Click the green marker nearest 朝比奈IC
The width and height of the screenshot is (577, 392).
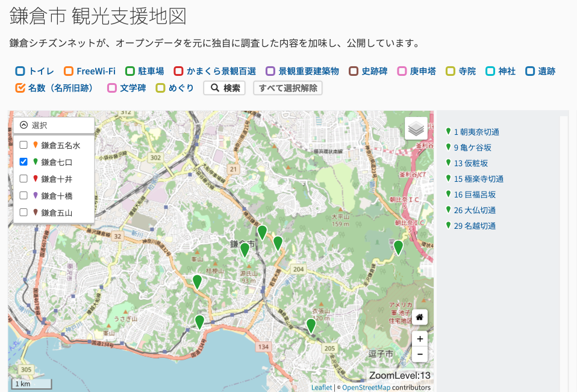(x=398, y=247)
